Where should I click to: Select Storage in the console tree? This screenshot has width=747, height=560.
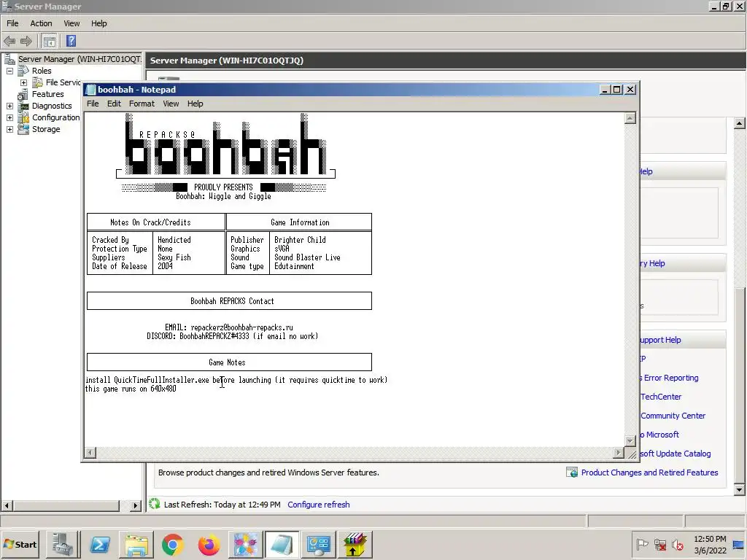pos(46,129)
